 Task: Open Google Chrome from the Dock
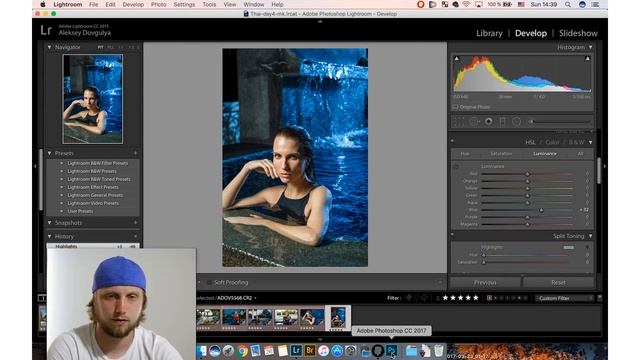coord(242,350)
